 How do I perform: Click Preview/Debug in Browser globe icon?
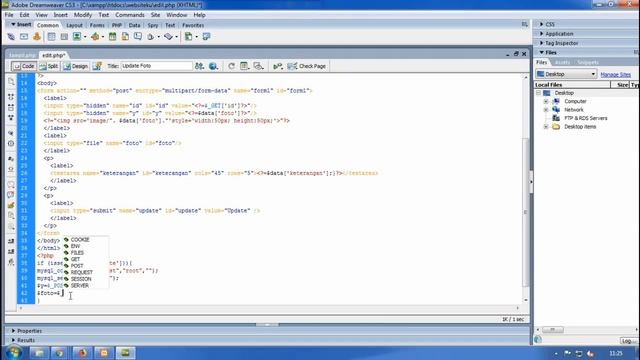[x=213, y=66]
